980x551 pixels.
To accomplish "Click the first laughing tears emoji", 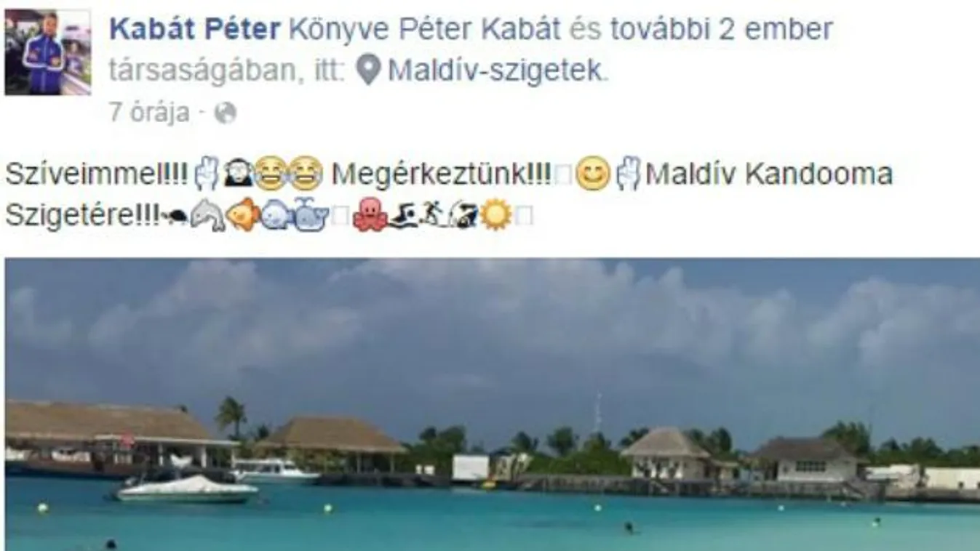I will point(270,174).
